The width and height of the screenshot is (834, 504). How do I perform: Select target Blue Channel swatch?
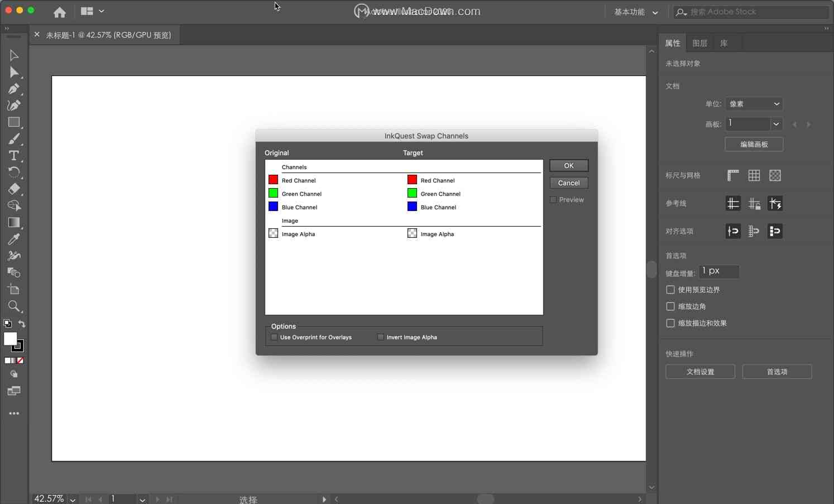412,207
